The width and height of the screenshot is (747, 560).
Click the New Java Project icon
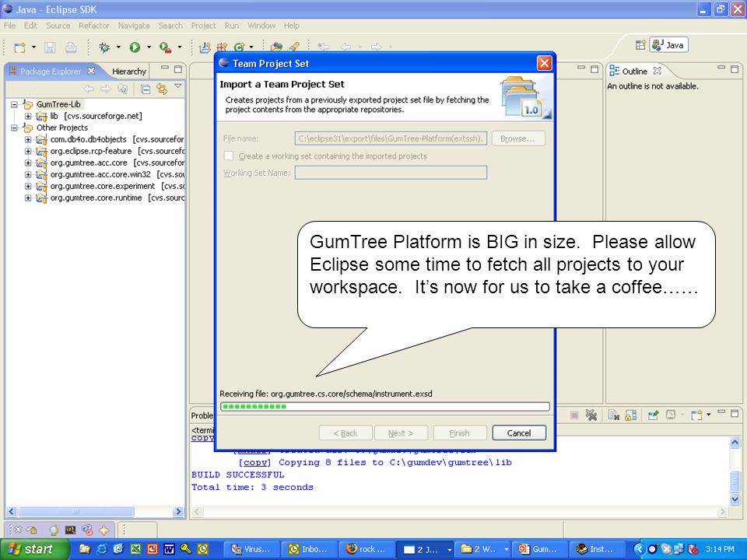coord(205,47)
